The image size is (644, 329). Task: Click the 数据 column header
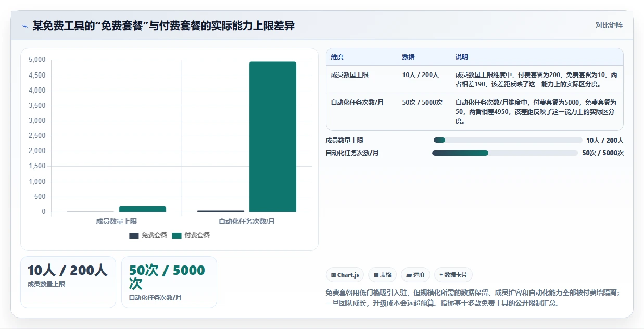[409, 57]
